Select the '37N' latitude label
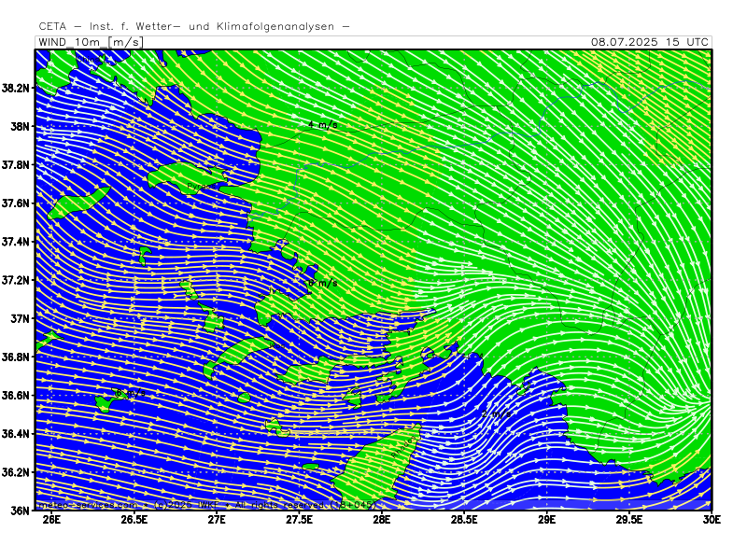Viewport: 747px width, 560px height. click(21, 318)
